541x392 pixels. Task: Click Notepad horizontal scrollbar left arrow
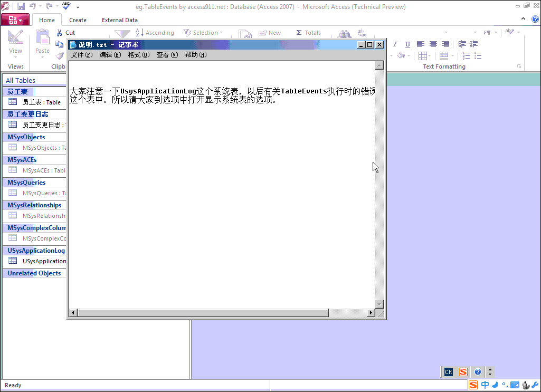coord(73,313)
